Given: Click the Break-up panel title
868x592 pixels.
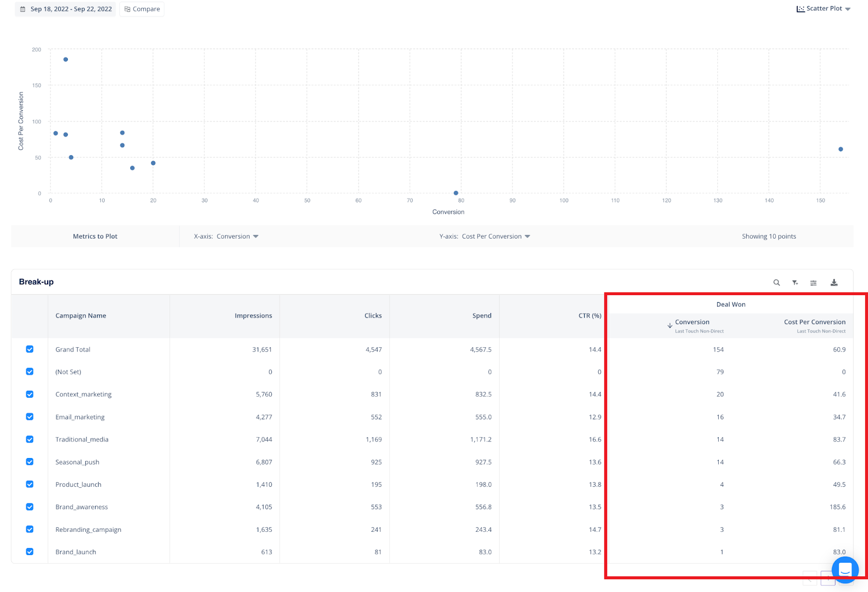Looking at the screenshot, I should [36, 282].
